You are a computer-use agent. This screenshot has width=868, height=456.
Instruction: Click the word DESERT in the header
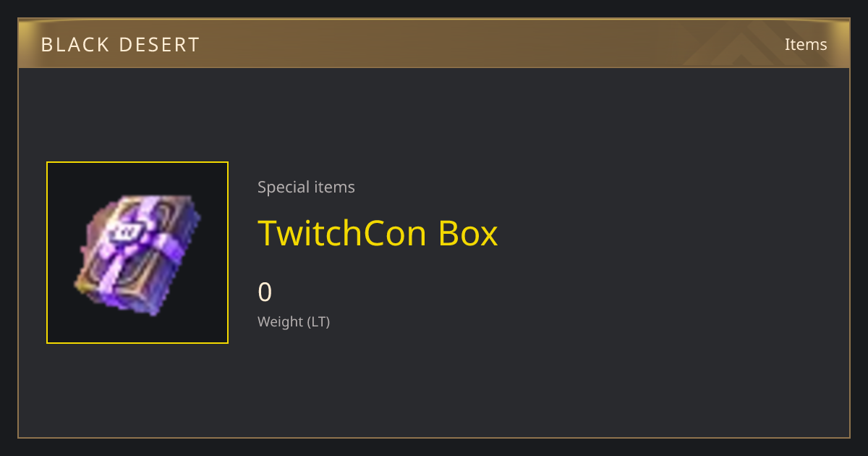(158, 45)
